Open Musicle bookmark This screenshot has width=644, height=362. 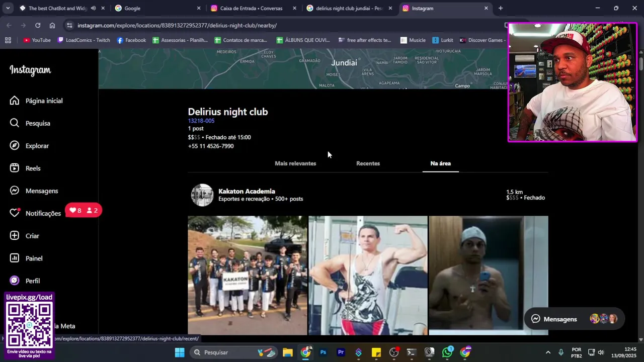(413, 40)
